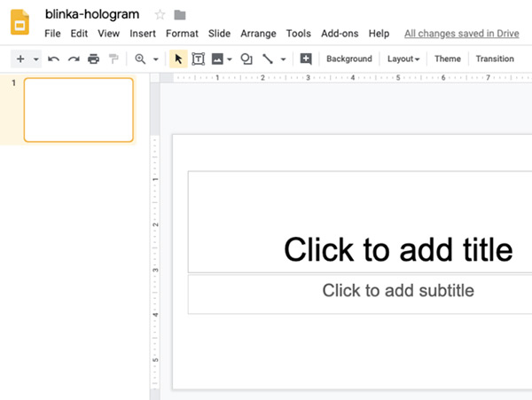Viewport: 532px width, 400px height.
Task: Expand the new slide dropdown arrow
Action: (x=36, y=59)
